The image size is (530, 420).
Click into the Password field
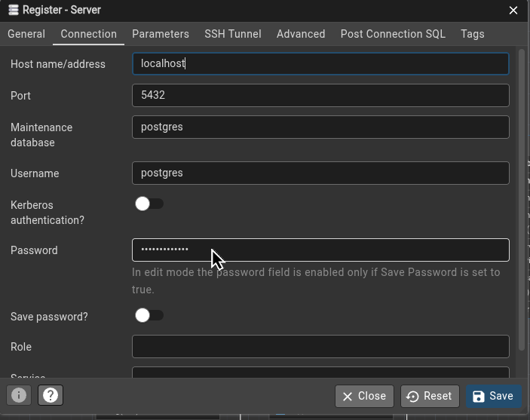click(320, 250)
